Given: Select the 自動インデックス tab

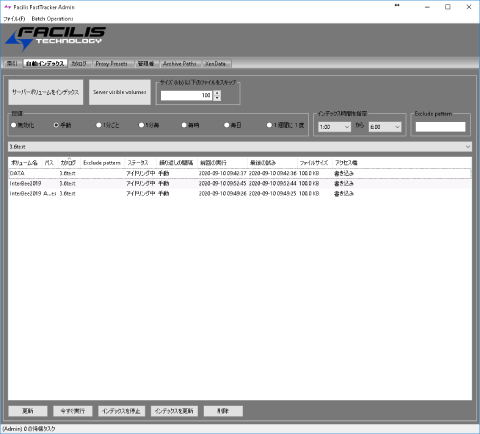Looking at the screenshot, I should pyautogui.click(x=45, y=63).
